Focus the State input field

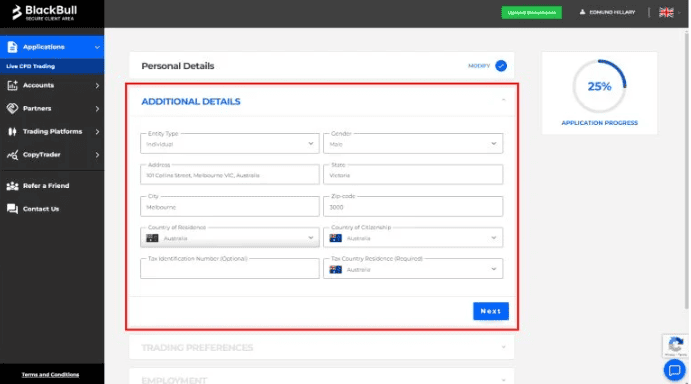413,175
